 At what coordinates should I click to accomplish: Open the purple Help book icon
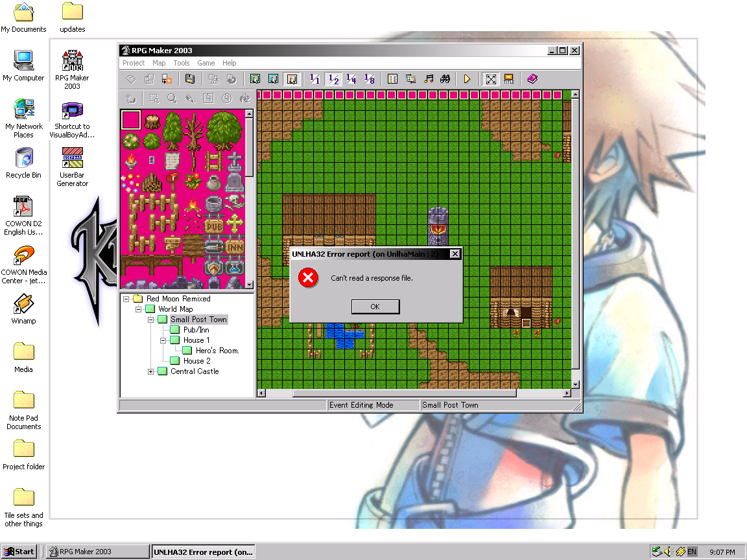click(532, 79)
